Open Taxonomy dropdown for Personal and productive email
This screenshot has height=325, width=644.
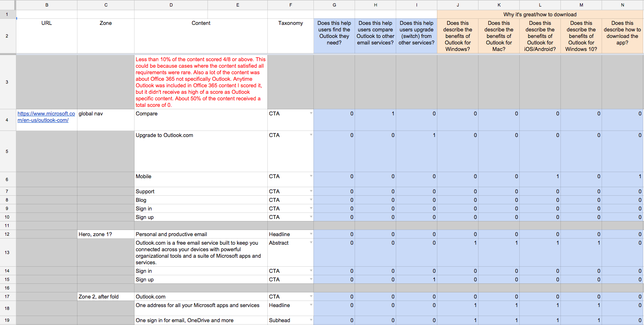pos(311,234)
